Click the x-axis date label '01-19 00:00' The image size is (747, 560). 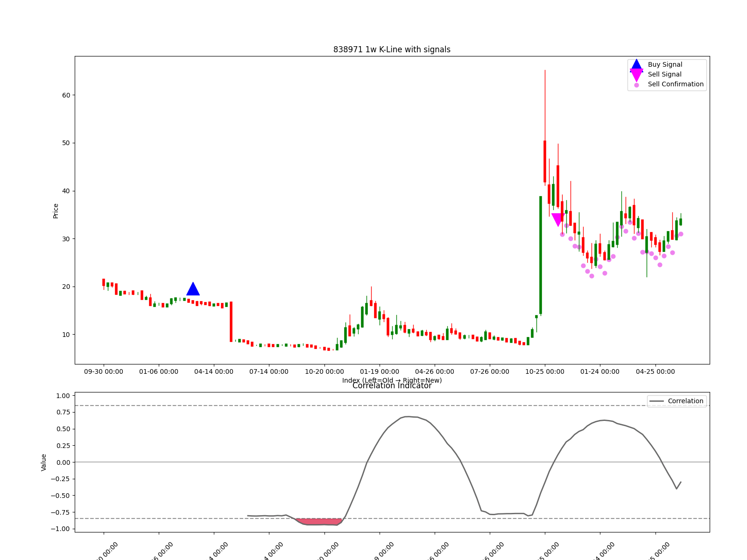point(380,371)
